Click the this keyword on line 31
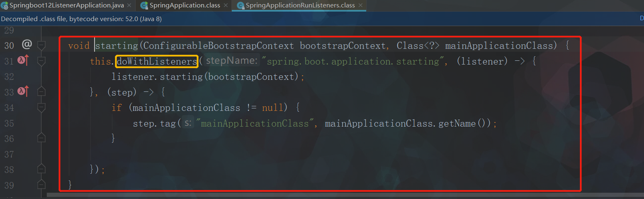 pyautogui.click(x=100, y=61)
